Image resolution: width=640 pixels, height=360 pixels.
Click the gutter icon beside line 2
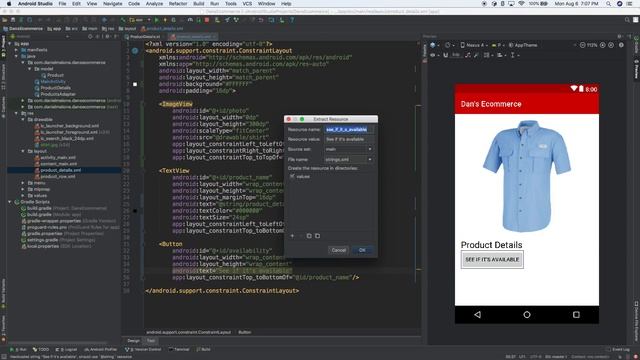pos(135,51)
